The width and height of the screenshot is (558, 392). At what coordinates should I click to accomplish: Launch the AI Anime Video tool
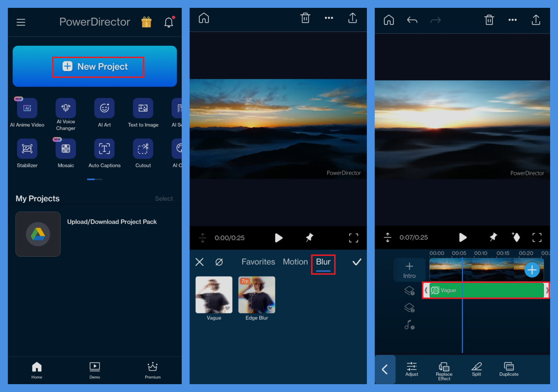click(x=27, y=112)
